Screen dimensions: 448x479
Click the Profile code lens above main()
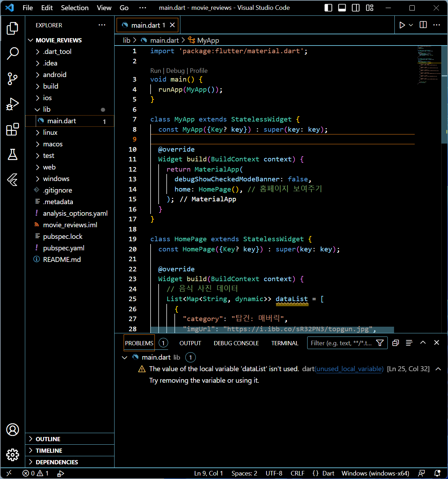click(x=199, y=71)
